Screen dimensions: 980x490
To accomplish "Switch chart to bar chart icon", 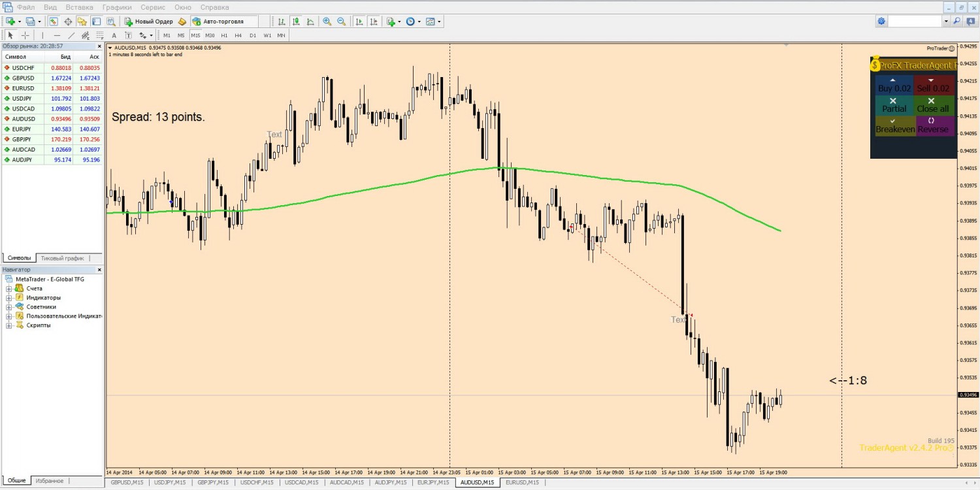I will pos(282,22).
